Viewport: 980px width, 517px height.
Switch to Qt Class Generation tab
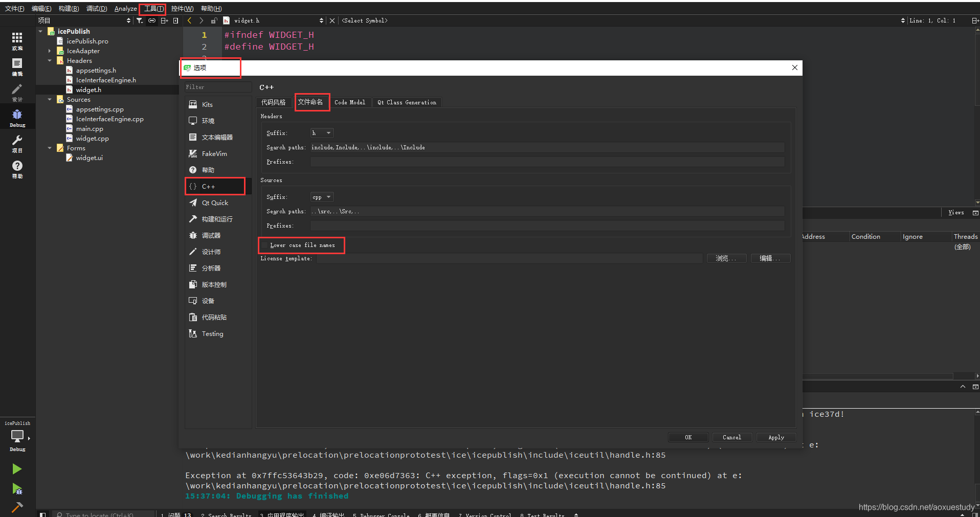[x=407, y=102]
